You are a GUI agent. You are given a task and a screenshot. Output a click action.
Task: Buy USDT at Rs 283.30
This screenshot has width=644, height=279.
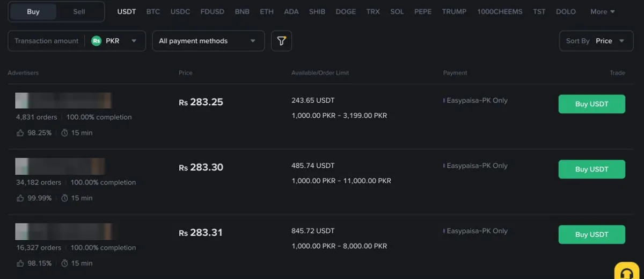point(591,169)
